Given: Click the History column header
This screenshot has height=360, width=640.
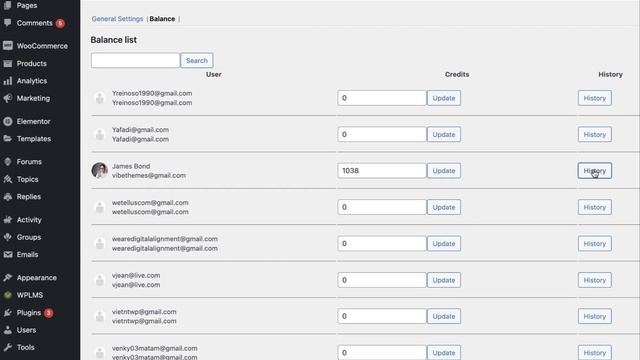Looking at the screenshot, I should (x=610, y=74).
